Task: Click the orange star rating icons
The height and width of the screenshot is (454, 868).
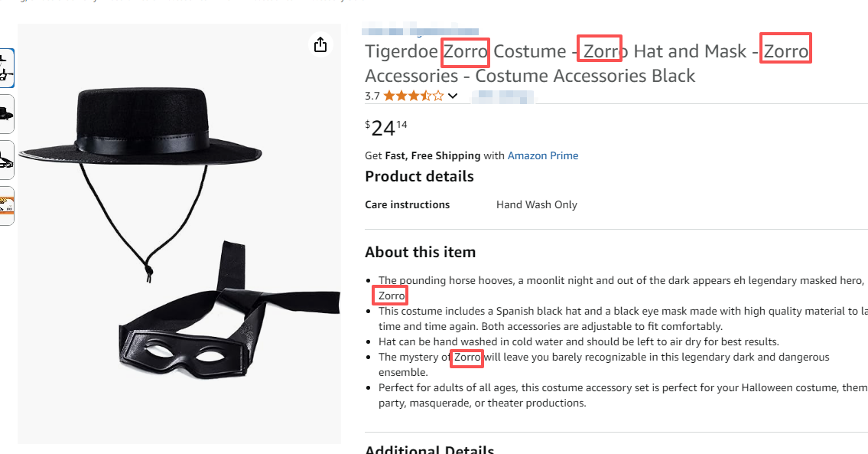Action: pos(413,96)
